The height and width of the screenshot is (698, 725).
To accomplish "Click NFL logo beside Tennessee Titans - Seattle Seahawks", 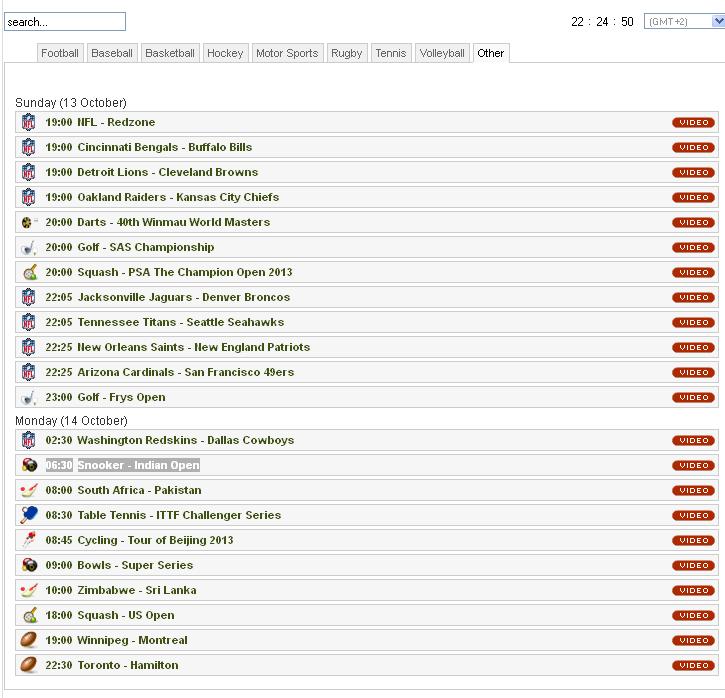I will [x=29, y=322].
